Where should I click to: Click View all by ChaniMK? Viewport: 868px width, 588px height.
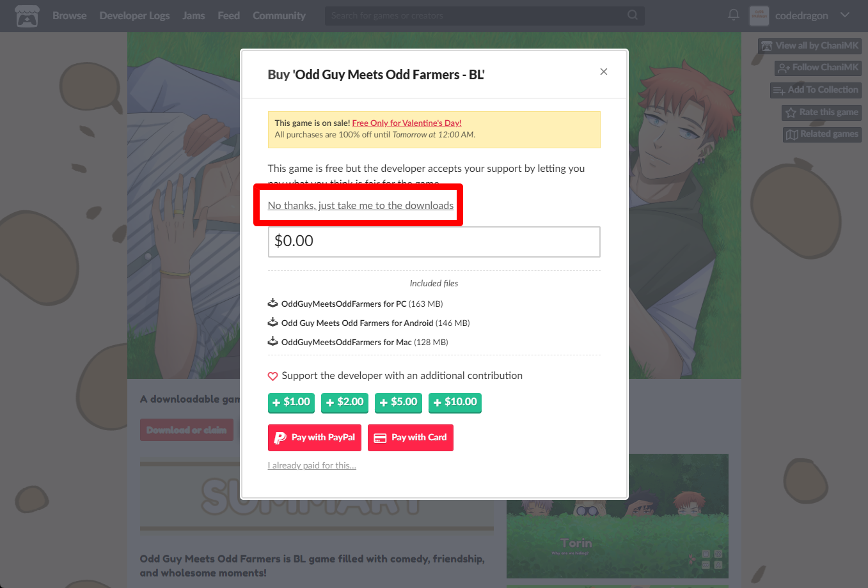click(x=810, y=46)
